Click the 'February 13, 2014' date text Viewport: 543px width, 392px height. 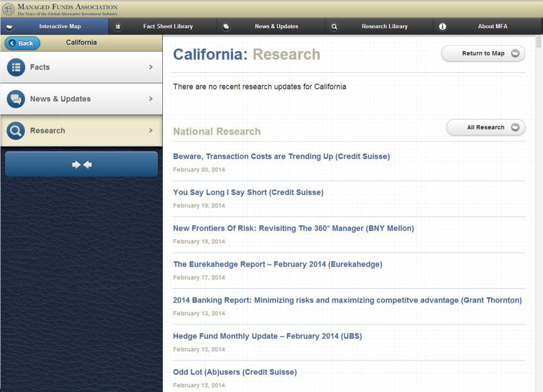pos(199,314)
